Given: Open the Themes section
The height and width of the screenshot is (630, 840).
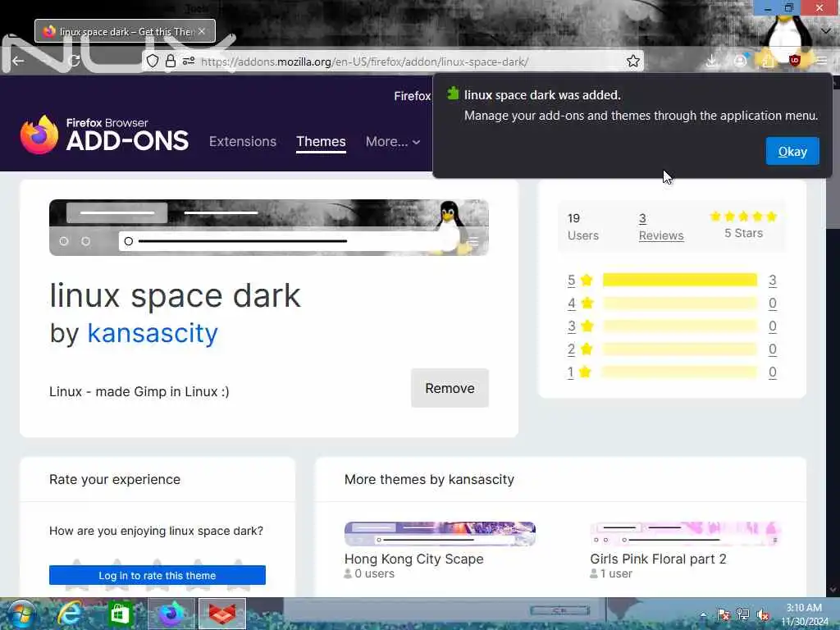Looking at the screenshot, I should 321,141.
